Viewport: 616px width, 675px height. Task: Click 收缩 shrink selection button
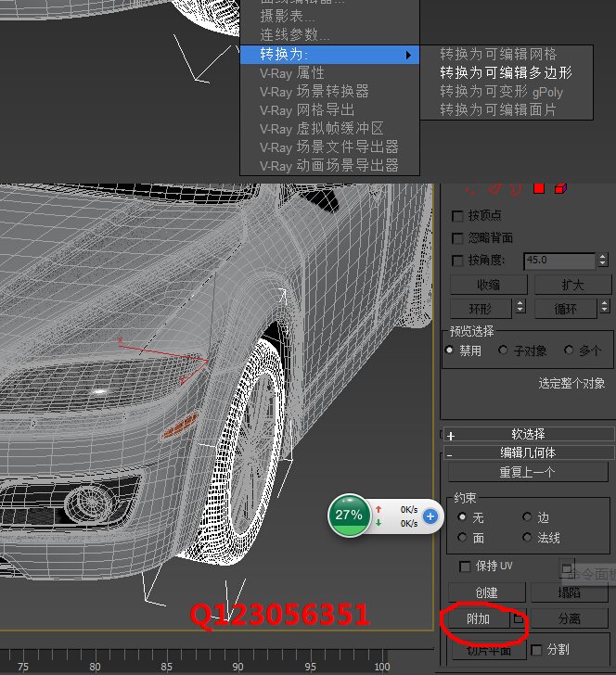pos(489,285)
